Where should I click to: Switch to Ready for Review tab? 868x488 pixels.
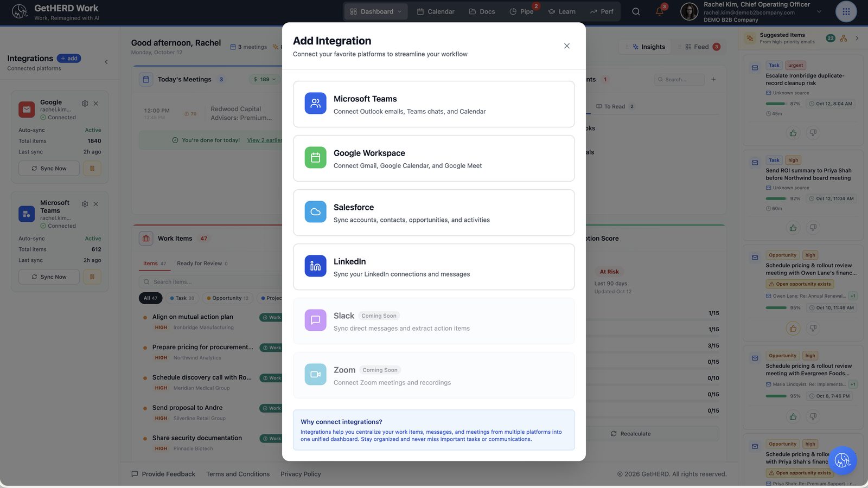(202, 264)
